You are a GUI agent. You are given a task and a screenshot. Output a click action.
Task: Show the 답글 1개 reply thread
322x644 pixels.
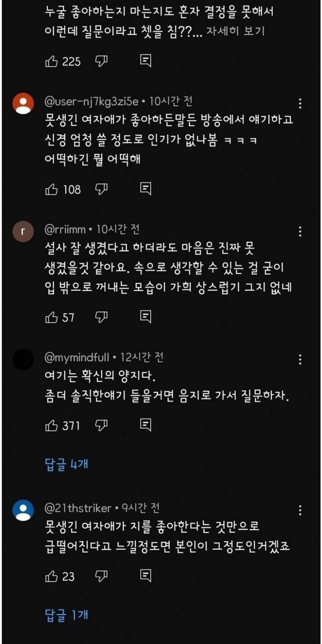[x=66, y=614]
